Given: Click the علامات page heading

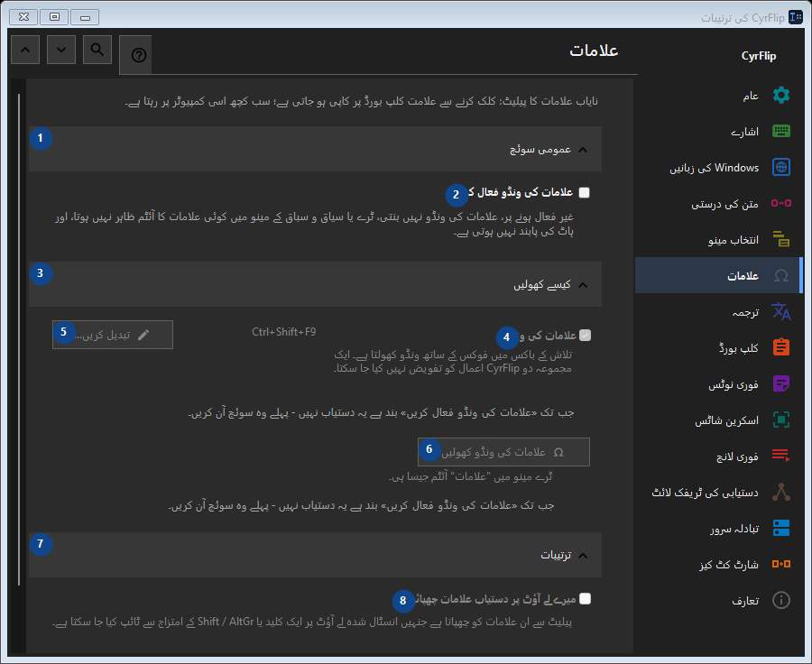Looking at the screenshot, I should [x=594, y=51].
